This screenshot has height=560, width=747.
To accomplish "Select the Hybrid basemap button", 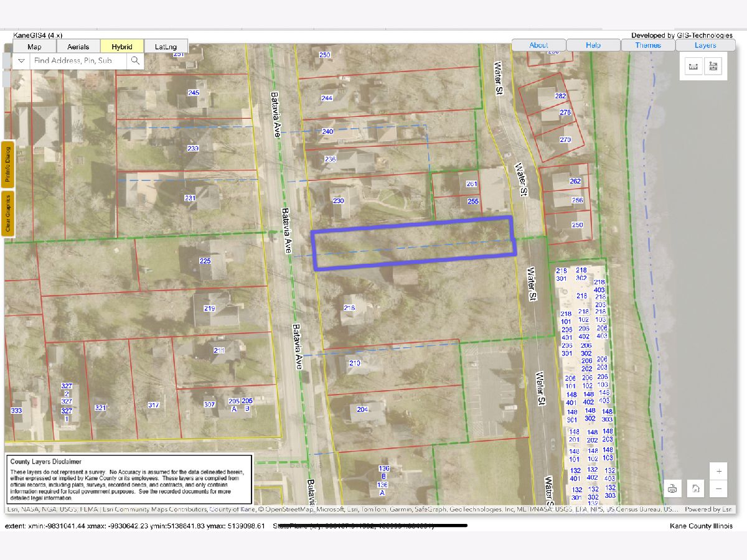I will pos(122,47).
